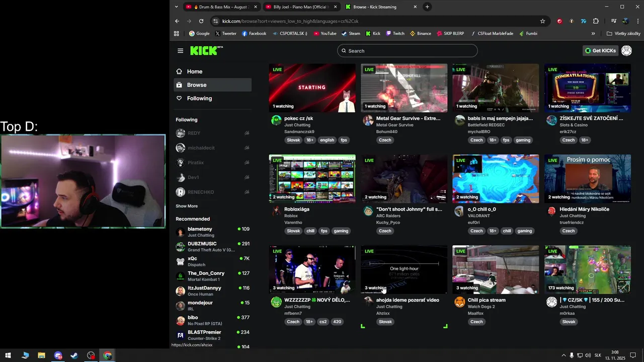This screenshot has width=644, height=362.
Task: Select the Browse - Kick Streaming tab
Action: [381, 7]
